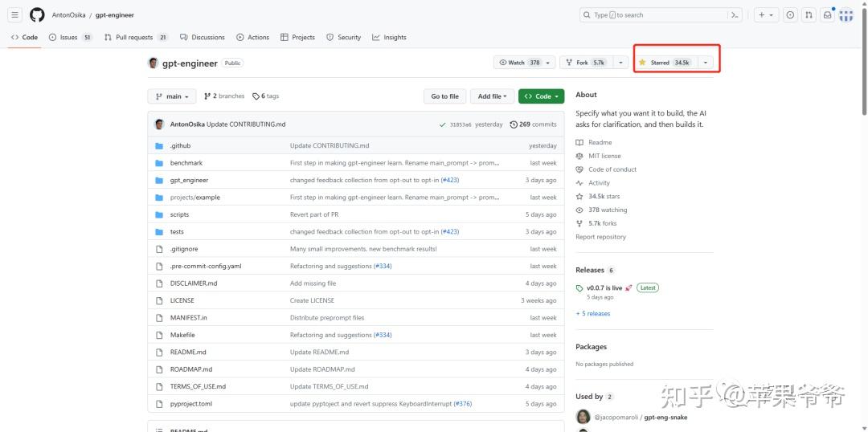The width and height of the screenshot is (868, 432).
Task: Click the gpt-engineer repository title
Action: pos(190,63)
